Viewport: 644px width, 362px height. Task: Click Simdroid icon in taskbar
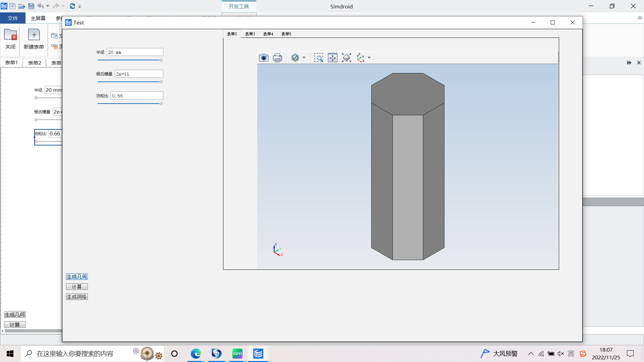pyautogui.click(x=258, y=354)
